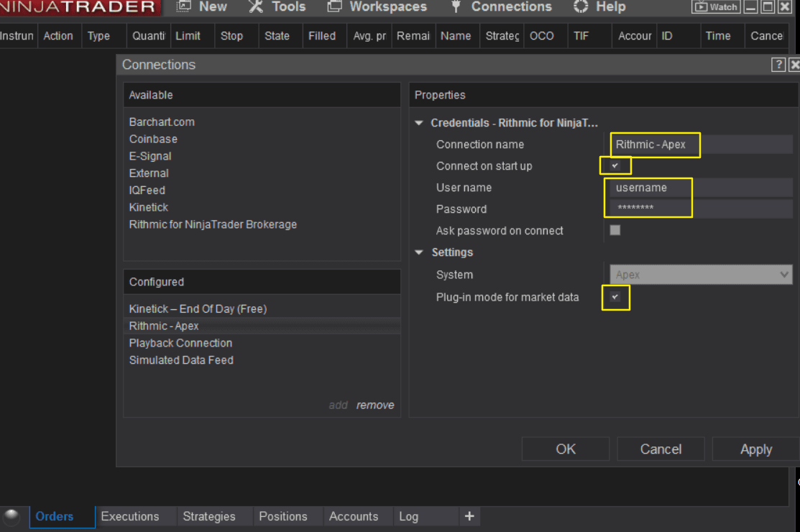
Task: Select Kinetick in Available list
Action: 149,208
